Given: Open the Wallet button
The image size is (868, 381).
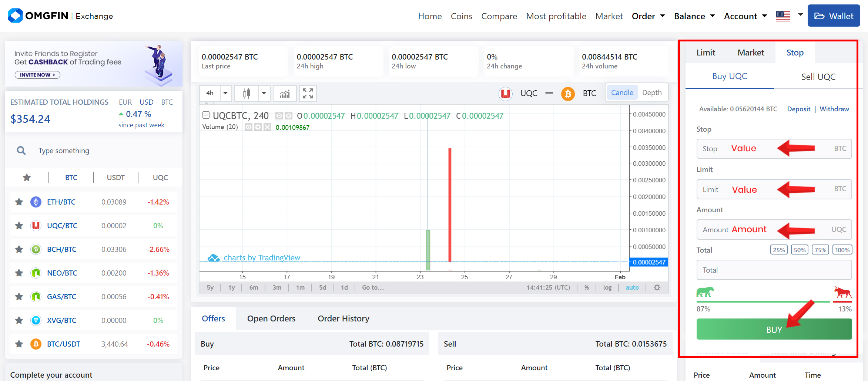Looking at the screenshot, I should tap(834, 16).
